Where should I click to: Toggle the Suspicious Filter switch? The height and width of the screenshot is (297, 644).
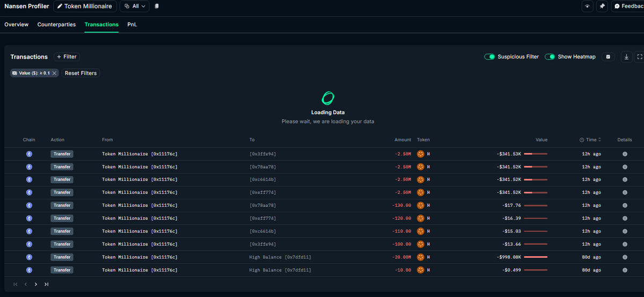coord(489,56)
